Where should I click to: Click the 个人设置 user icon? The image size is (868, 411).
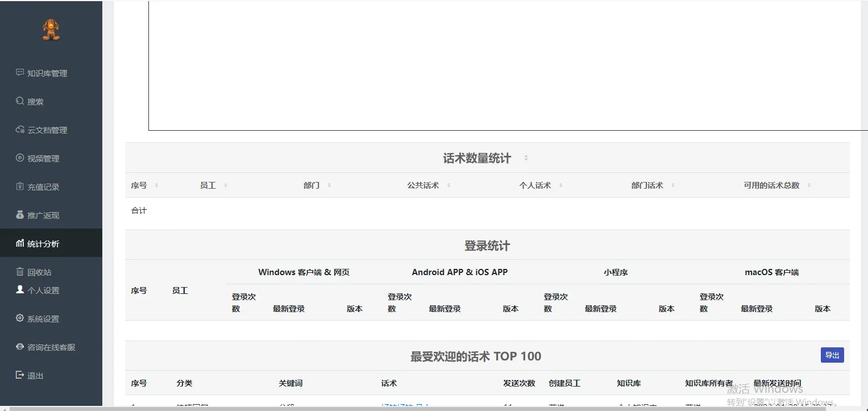pyautogui.click(x=20, y=289)
